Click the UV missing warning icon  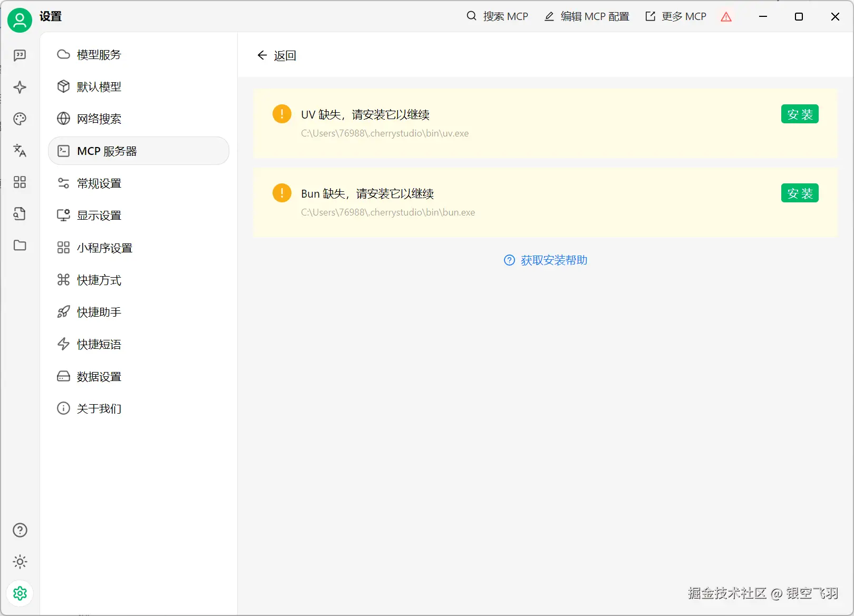pos(282,114)
